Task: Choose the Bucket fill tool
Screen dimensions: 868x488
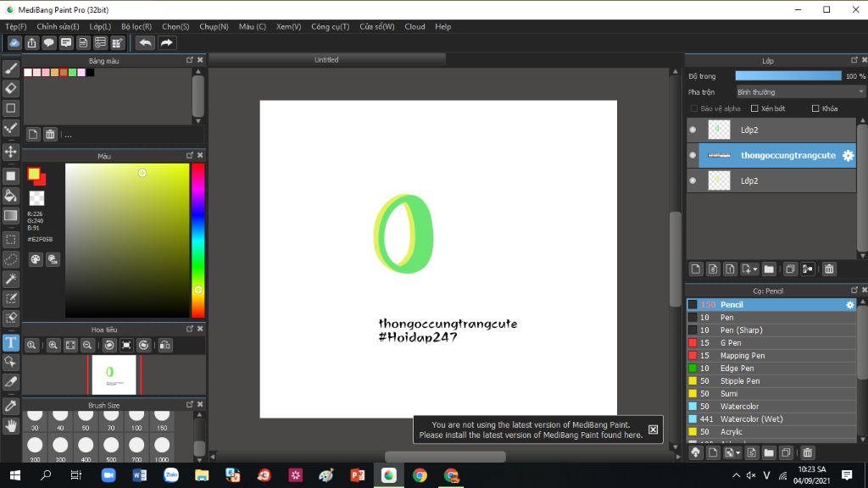Action: pos(10,196)
